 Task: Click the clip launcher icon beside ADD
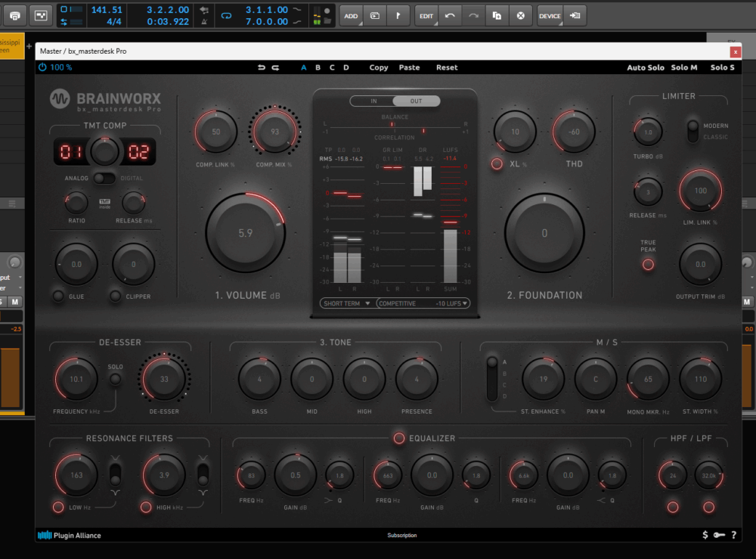[x=375, y=16]
